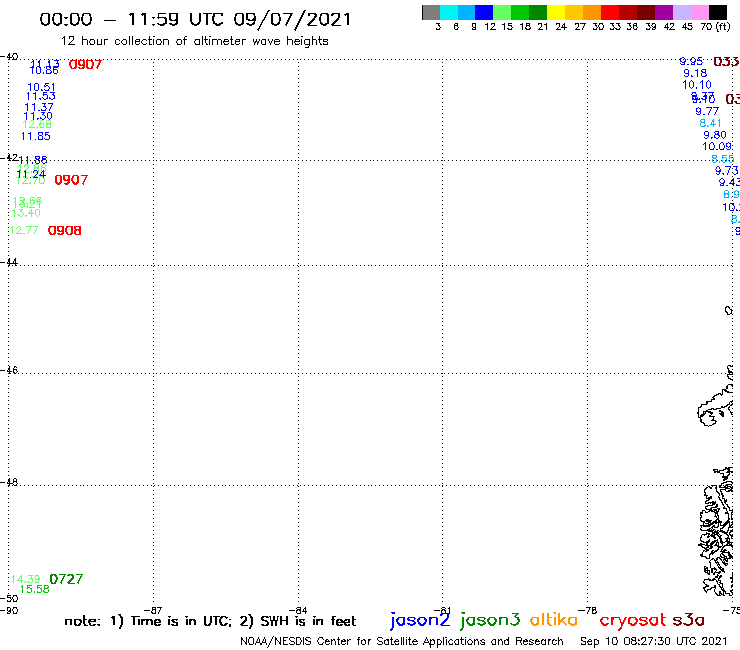740x650 pixels.
Task: Click the green time stamp '0727'
Action: coord(66,579)
